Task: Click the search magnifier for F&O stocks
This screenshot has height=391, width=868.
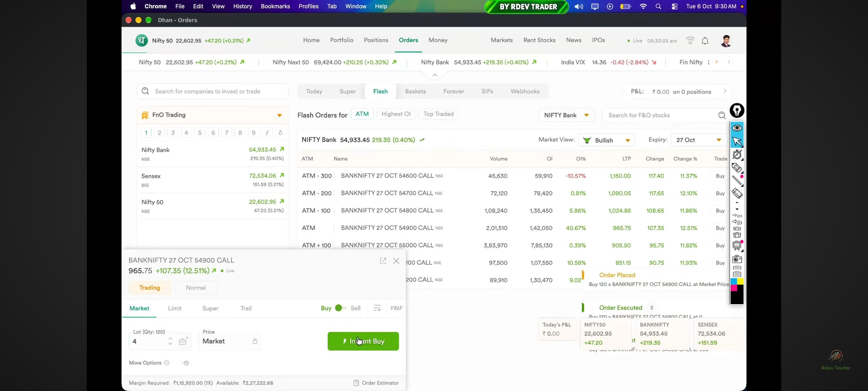Action: 722,115
